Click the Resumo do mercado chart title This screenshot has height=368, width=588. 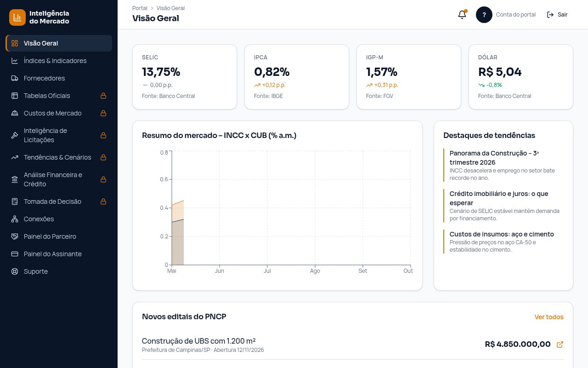[x=219, y=135]
